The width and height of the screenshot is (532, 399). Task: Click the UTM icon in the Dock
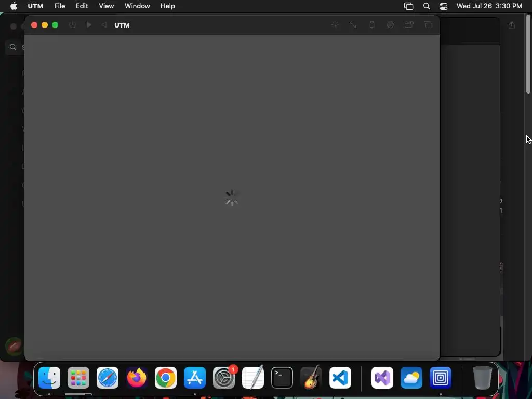click(x=441, y=378)
